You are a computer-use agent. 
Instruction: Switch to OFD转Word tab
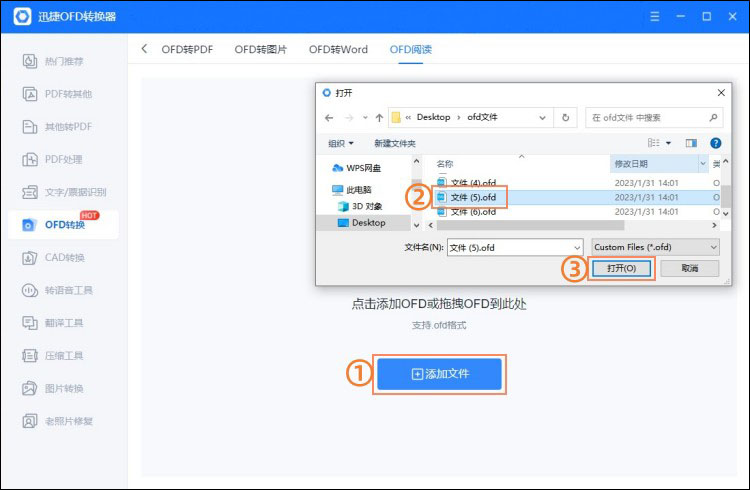tap(338, 49)
